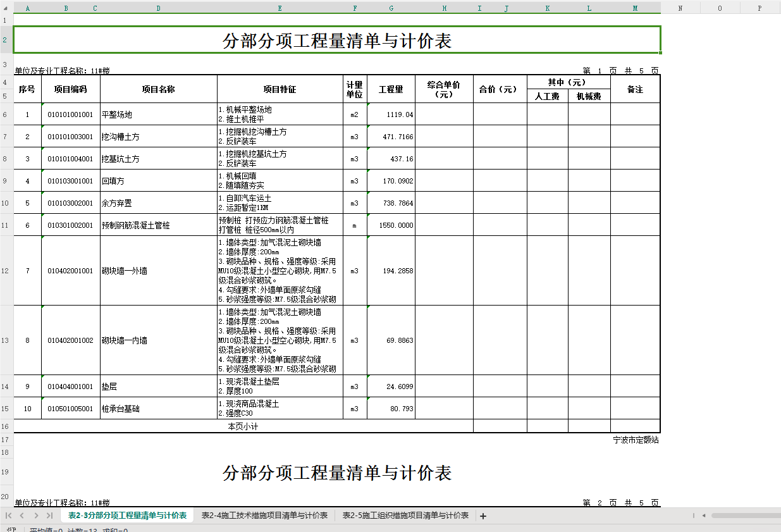Screen dimensions: 781x532
Task: Click the 项目特征 header cell
Action: click(x=280, y=89)
